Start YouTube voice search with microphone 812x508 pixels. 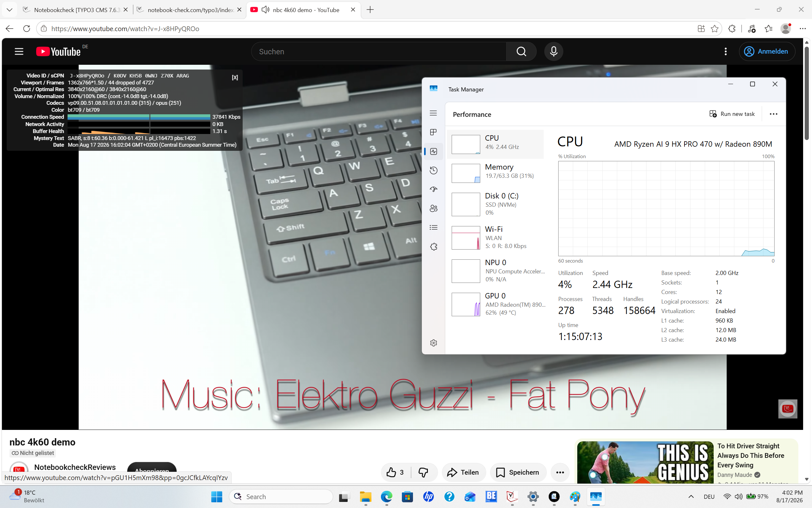pos(553,51)
